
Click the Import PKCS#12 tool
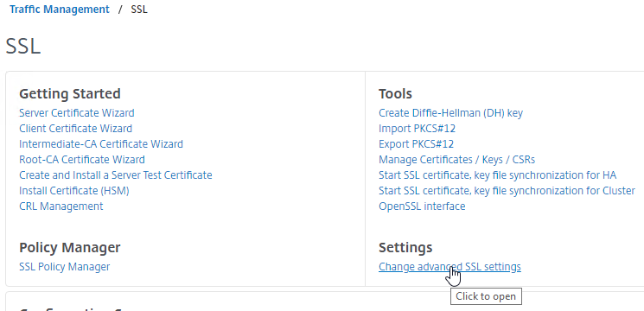(x=417, y=129)
